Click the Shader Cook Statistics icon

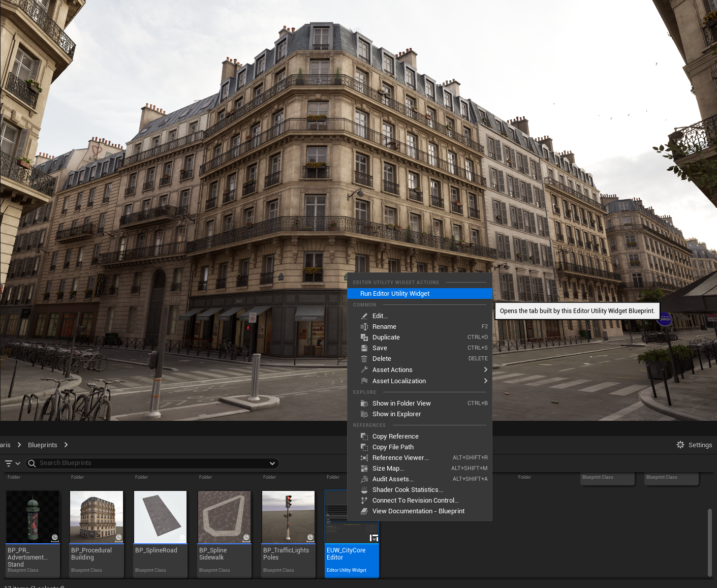pos(364,490)
